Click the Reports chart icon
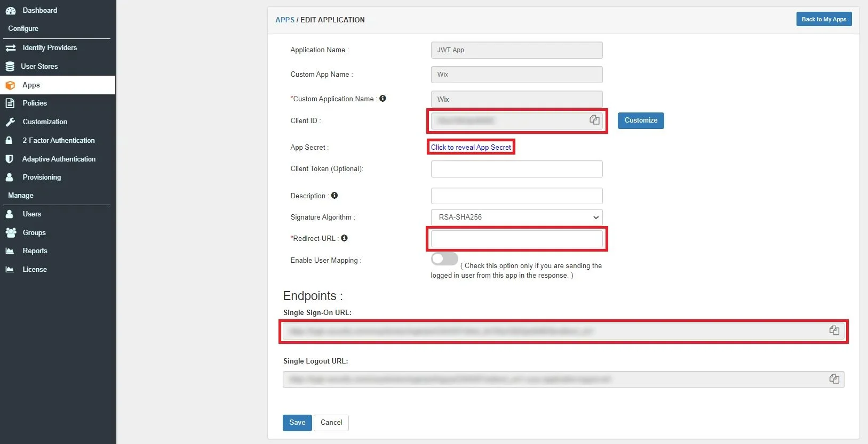This screenshot has height=444, width=868. coord(10,251)
